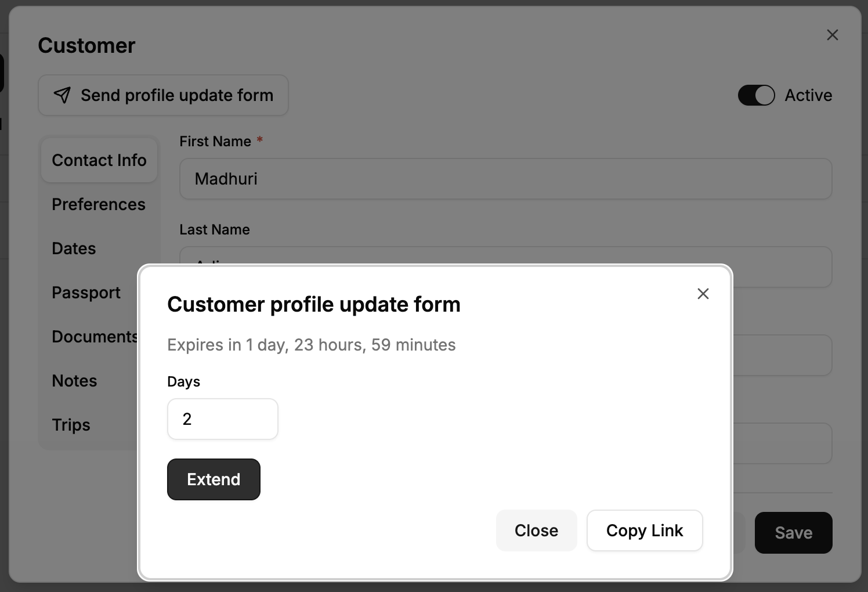The image size is (868, 592).
Task: Click the send icon on profile update form button
Action: click(62, 95)
